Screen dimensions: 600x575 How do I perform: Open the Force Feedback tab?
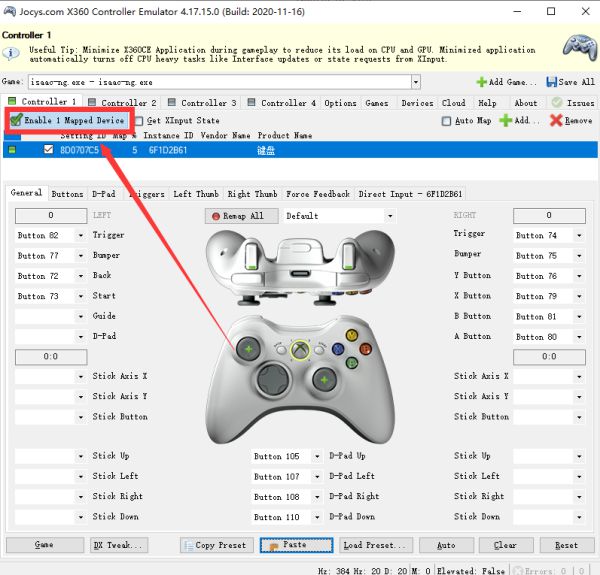[x=318, y=194]
